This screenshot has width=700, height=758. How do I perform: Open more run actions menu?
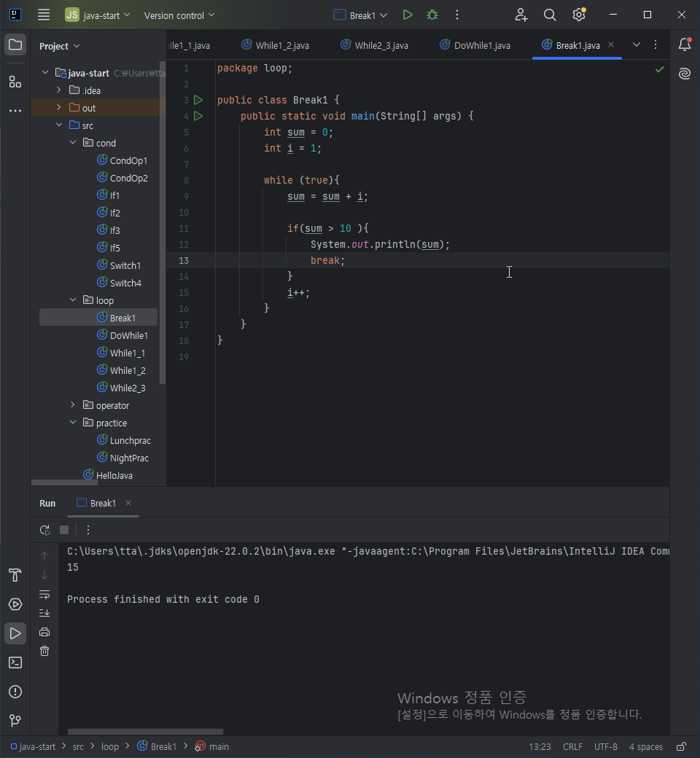457,15
